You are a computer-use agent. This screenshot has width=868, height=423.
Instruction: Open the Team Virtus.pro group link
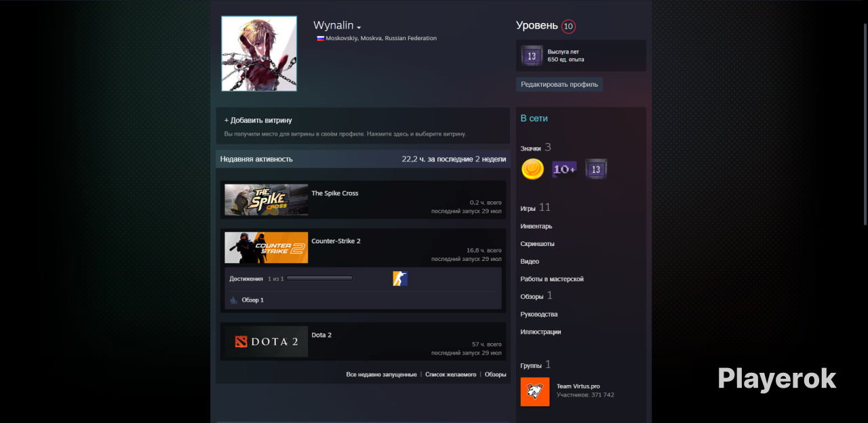(x=578, y=386)
